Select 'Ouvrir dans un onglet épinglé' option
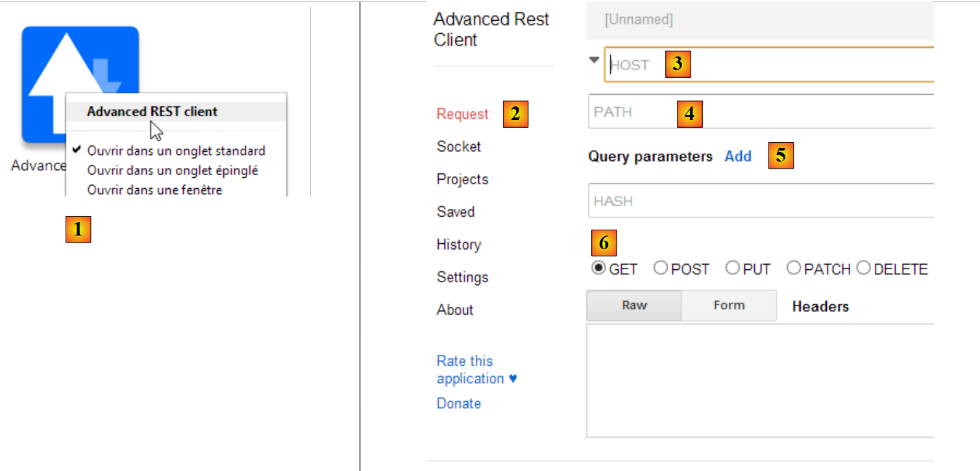980x471 pixels. click(x=173, y=171)
